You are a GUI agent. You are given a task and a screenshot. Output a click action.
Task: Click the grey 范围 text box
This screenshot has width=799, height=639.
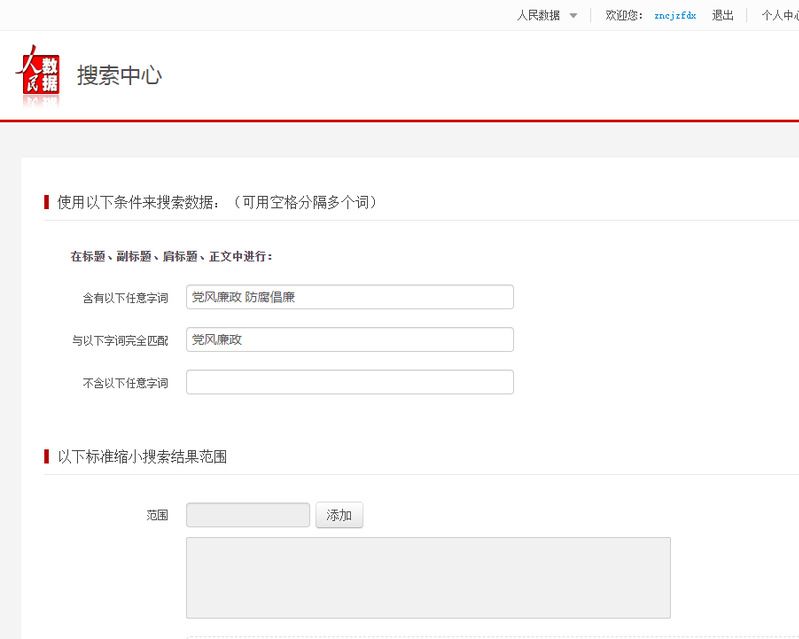click(x=247, y=515)
